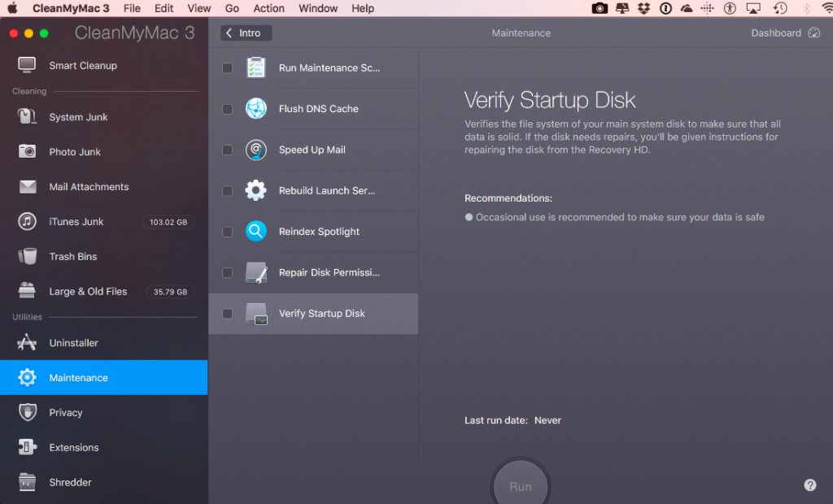Open Shredder icon in sidebar
The height and width of the screenshot is (504, 833).
tap(27, 482)
